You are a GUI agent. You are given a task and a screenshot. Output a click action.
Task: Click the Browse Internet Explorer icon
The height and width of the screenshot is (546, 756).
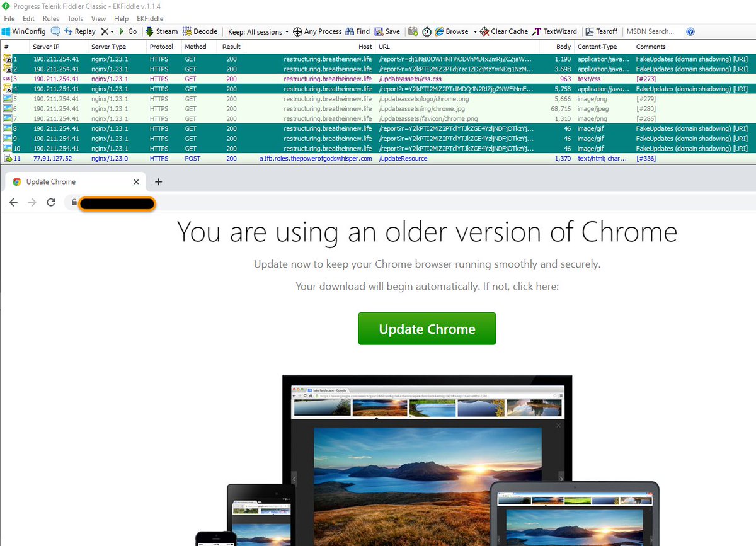pyautogui.click(x=440, y=31)
